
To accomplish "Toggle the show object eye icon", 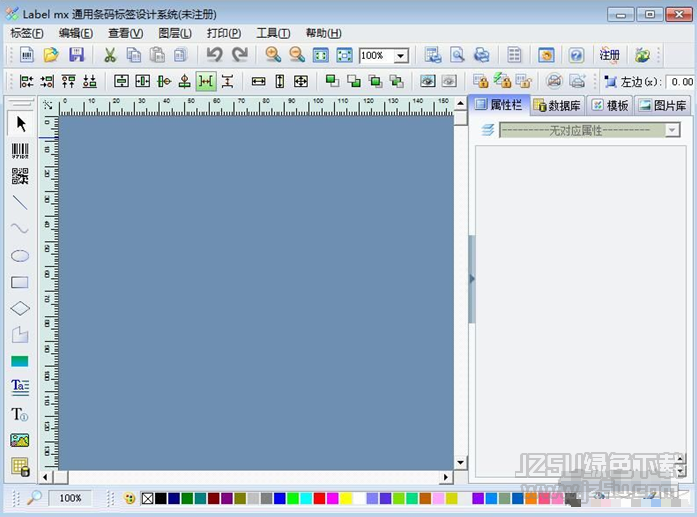I will click(428, 81).
